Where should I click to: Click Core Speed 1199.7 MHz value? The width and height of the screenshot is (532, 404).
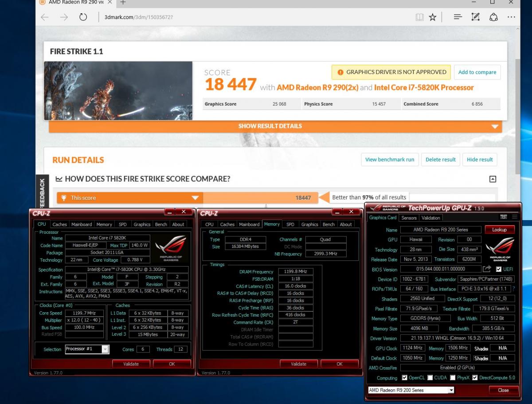(x=84, y=313)
